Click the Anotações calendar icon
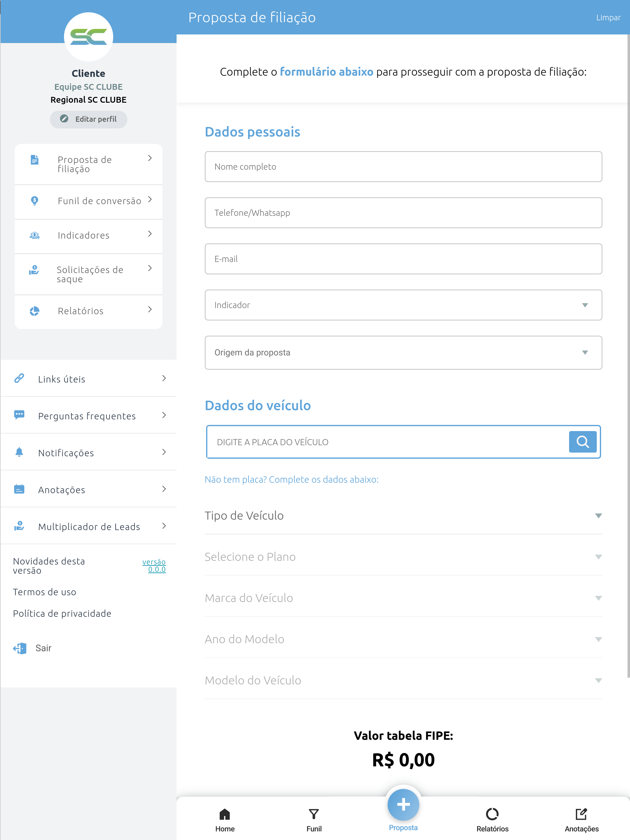Viewport: 630px width, 840px height. point(19,489)
